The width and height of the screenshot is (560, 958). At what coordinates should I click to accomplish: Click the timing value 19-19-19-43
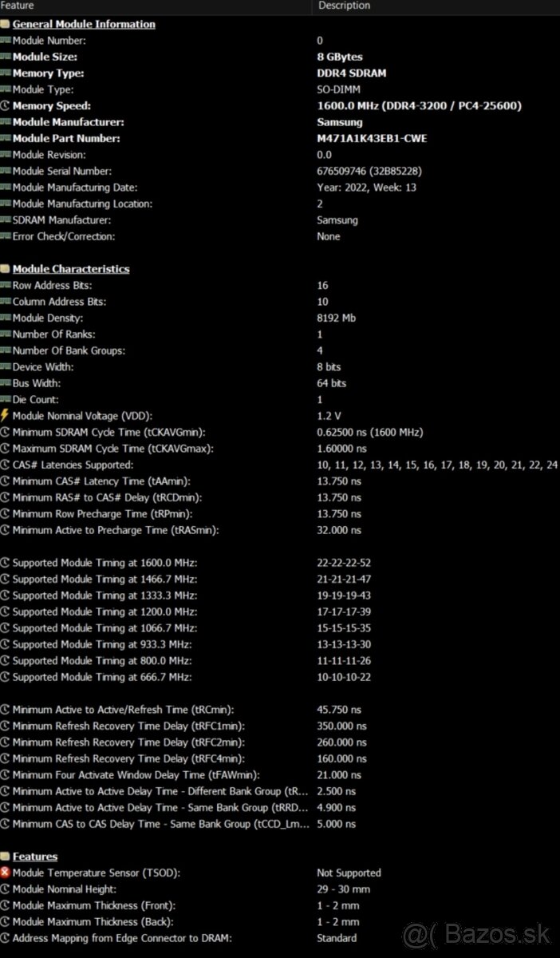tap(344, 596)
